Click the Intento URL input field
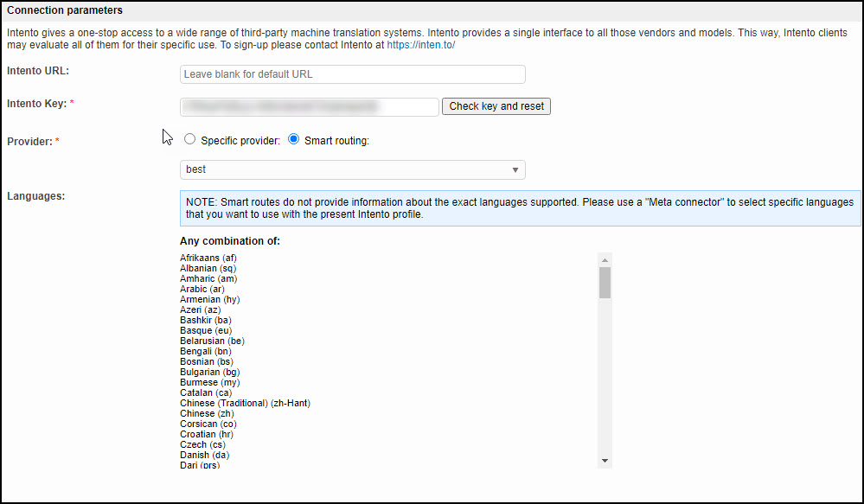 (x=352, y=73)
